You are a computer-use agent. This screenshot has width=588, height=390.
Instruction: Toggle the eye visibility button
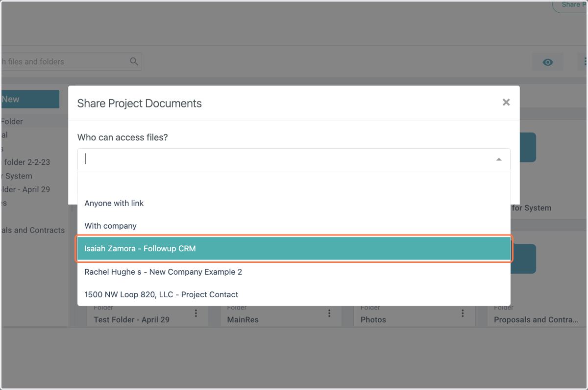[548, 62]
